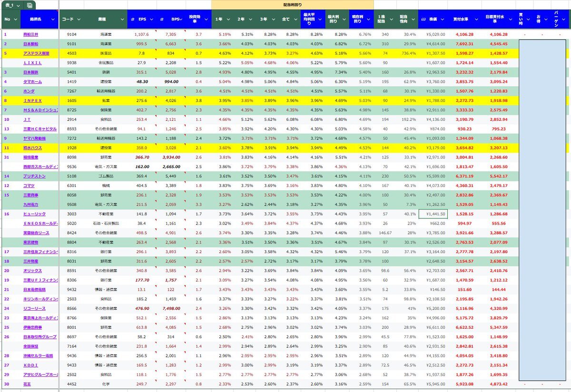Open the タマホーム stock link

click(33, 81)
